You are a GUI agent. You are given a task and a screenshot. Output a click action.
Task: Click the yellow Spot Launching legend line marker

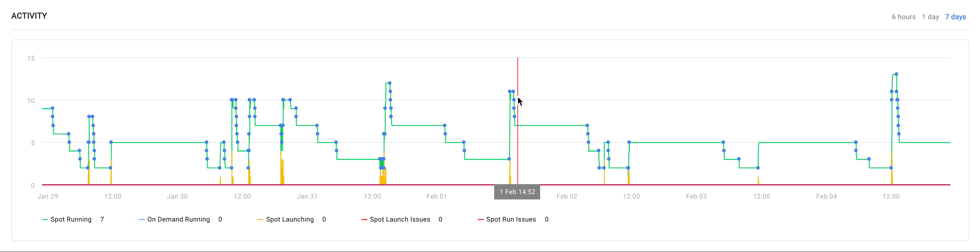pos(260,220)
